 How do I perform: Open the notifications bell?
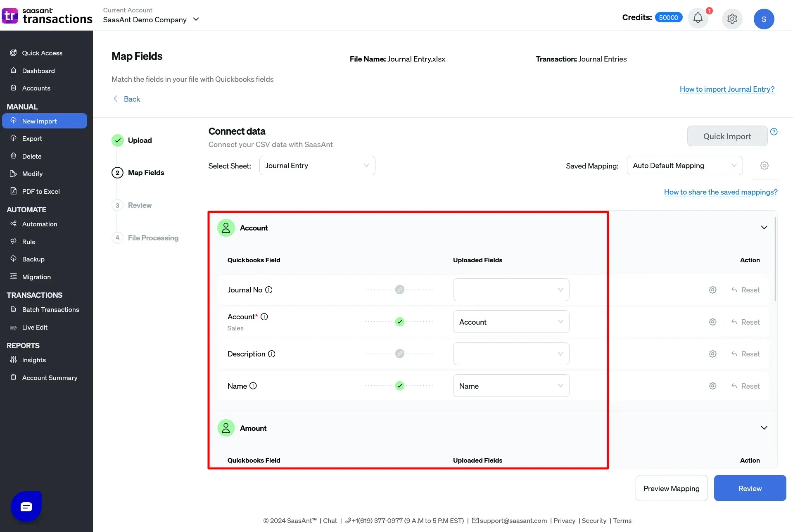pos(698,18)
